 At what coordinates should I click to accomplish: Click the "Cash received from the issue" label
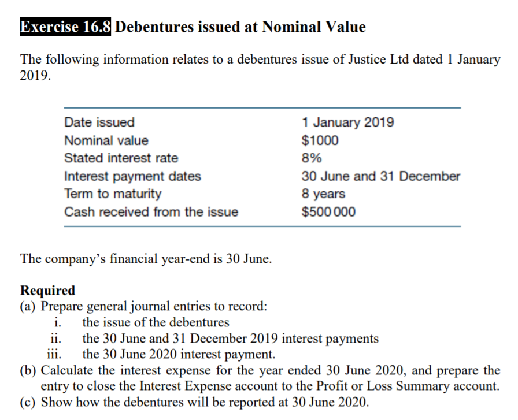(x=151, y=212)
